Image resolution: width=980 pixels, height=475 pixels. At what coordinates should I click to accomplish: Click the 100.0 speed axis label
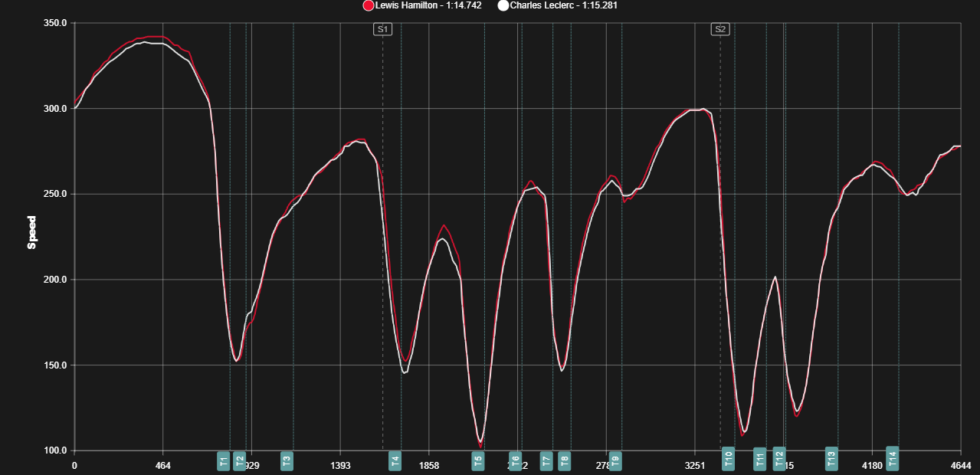point(56,450)
